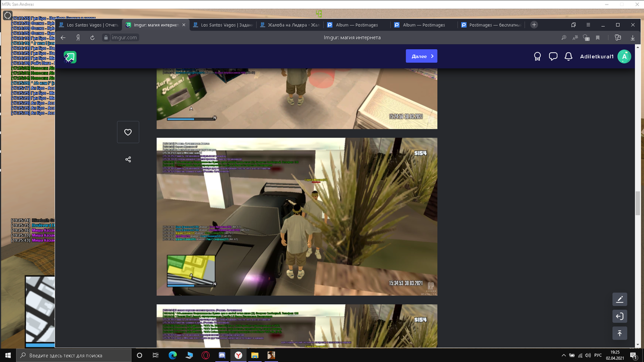Viewport: 644px width, 362px height.
Task: Click the page translate icon
Action: tap(575, 38)
